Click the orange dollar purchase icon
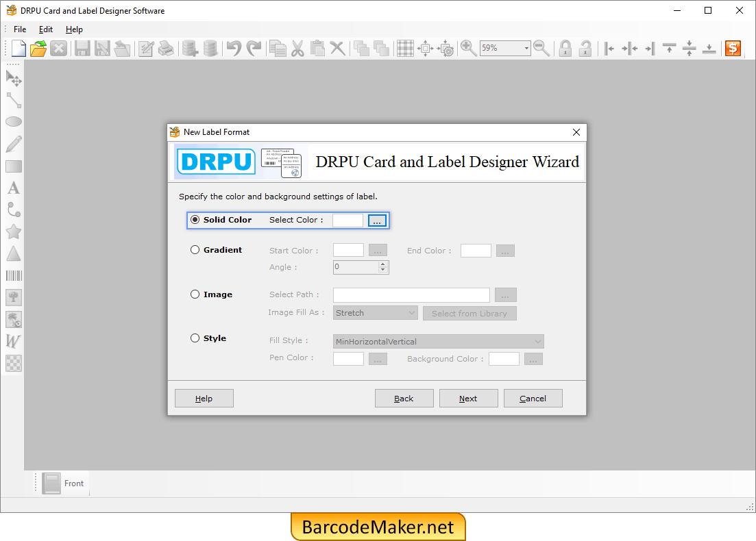This screenshot has height=541, width=756. [x=733, y=48]
